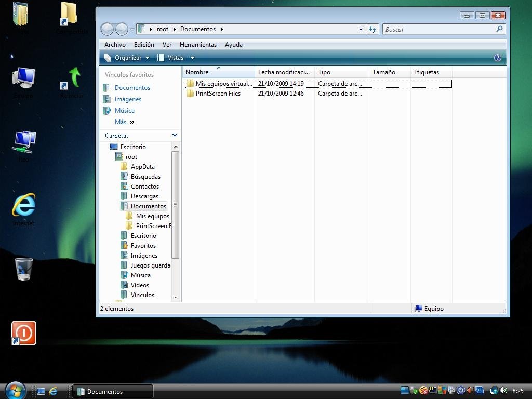The image size is (532, 399).
Task: Click the Equipo desktop icon
Action: [x=23, y=83]
